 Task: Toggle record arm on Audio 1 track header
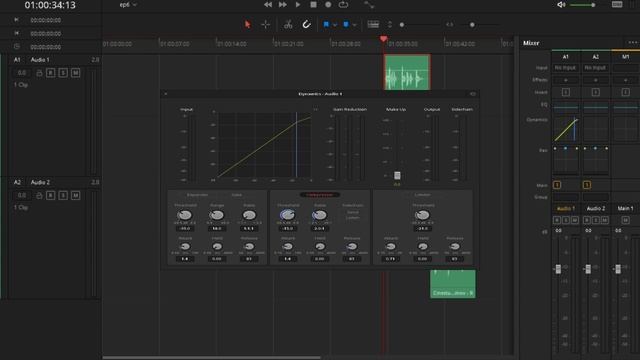pyautogui.click(x=51, y=73)
